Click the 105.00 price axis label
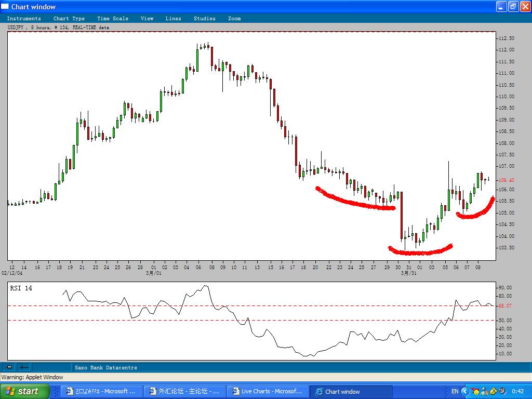The height and width of the screenshot is (399, 532). [506, 212]
